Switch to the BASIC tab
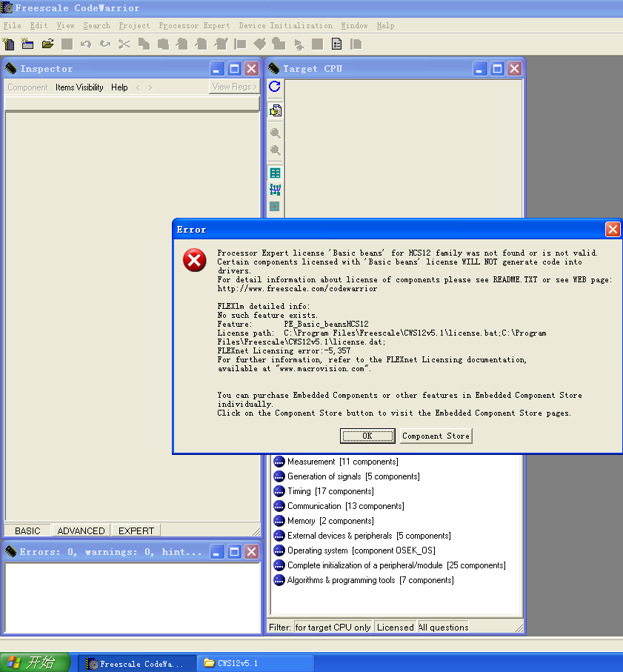Viewport: 623px width, 672px height. (27, 530)
